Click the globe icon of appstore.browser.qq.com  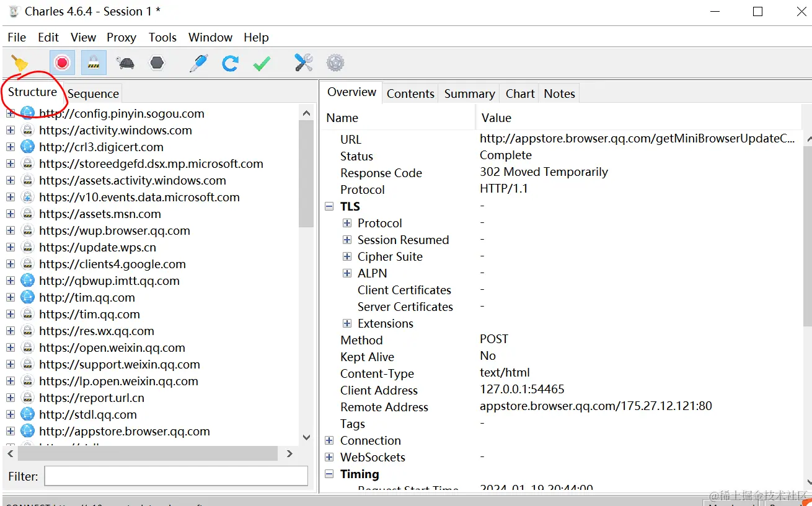[27, 431]
